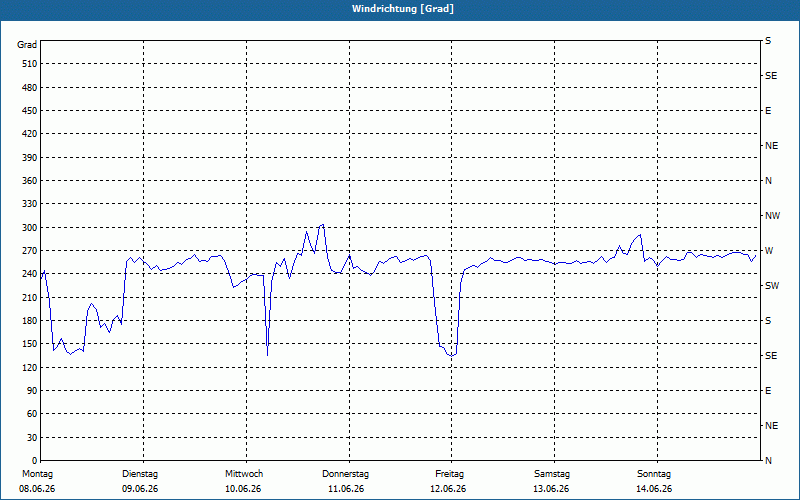Select the 480 y-axis value
Image resolution: width=800 pixels, height=500 pixels.
pos(30,87)
